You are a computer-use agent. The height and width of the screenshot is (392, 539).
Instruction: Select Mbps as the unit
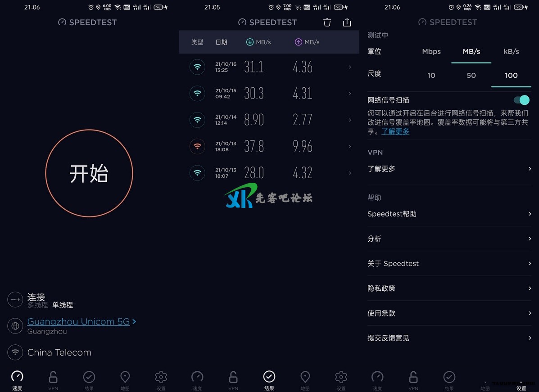(431, 52)
